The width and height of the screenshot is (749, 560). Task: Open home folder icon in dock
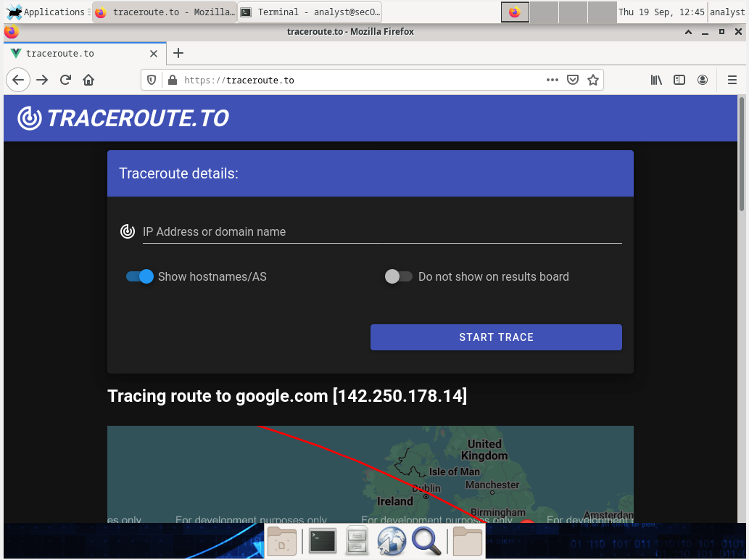point(468,541)
